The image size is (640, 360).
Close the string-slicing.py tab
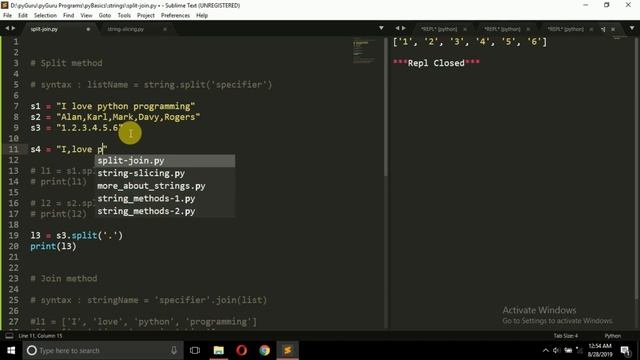tap(165, 29)
